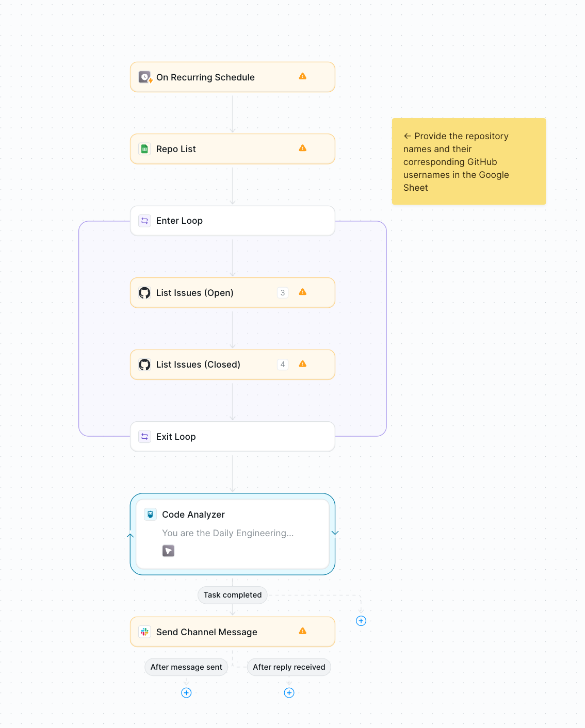The height and width of the screenshot is (728, 585).
Task: Click Slack icon on Send Channel Message
Action: point(145,632)
